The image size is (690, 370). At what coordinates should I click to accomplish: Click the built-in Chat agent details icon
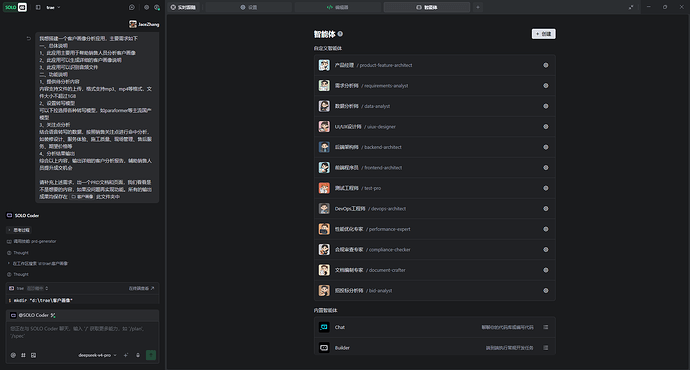coord(546,327)
